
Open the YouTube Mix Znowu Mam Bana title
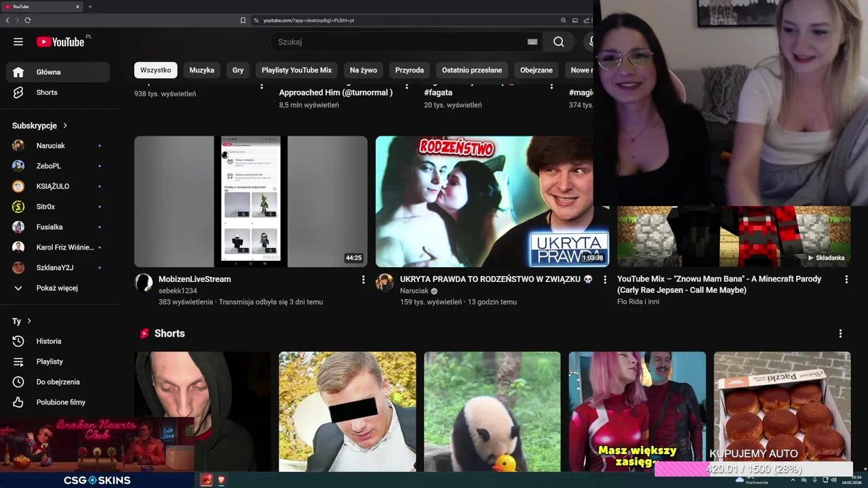[x=719, y=285]
